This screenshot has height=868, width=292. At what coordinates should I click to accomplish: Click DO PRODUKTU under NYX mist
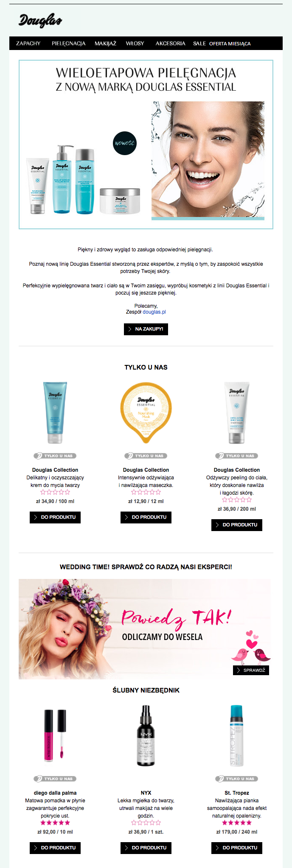[146, 848]
